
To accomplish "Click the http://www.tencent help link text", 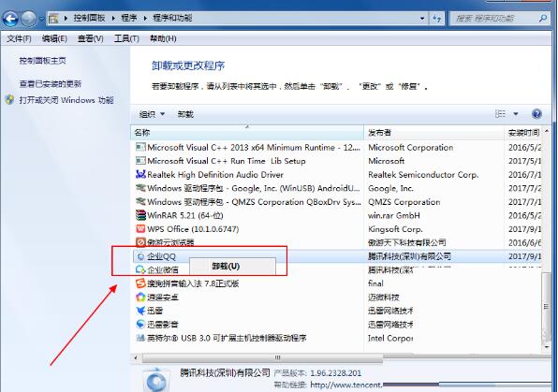I will point(346,385).
